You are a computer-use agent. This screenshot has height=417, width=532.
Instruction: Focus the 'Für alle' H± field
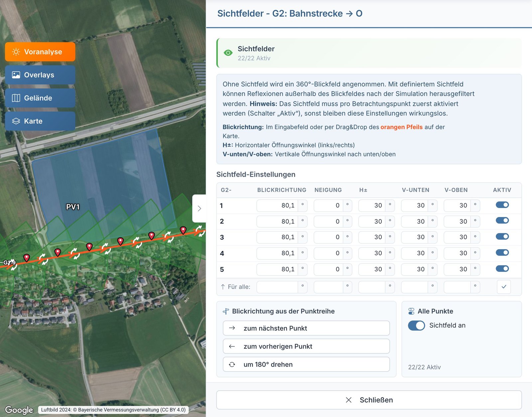[x=372, y=287]
